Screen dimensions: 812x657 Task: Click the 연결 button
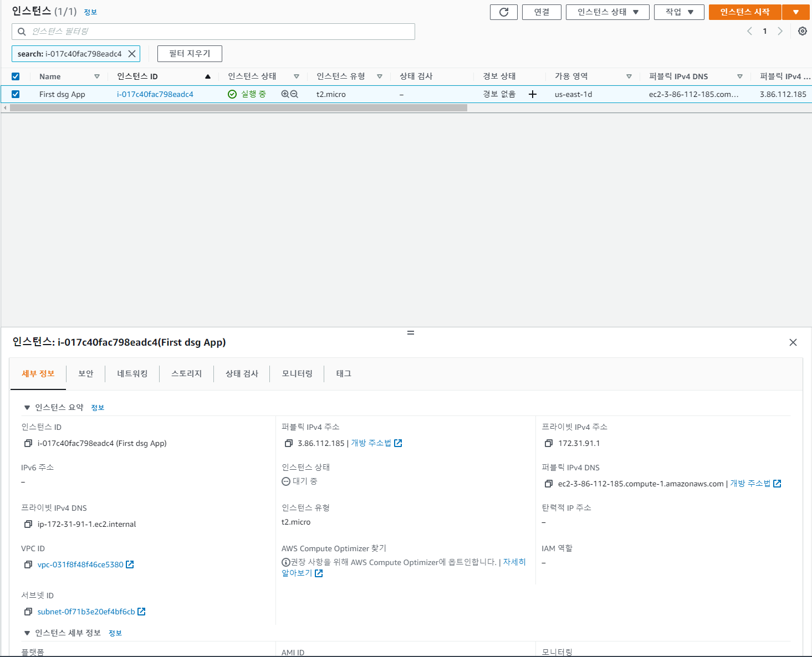(541, 12)
